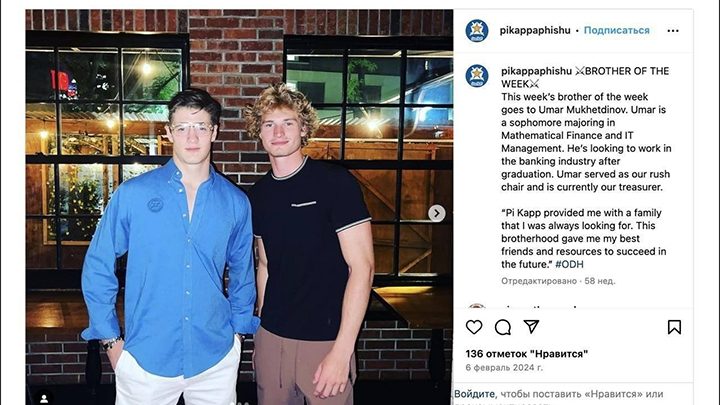View the 136 likes list
The width and height of the screenshot is (720, 405).
coord(527,354)
